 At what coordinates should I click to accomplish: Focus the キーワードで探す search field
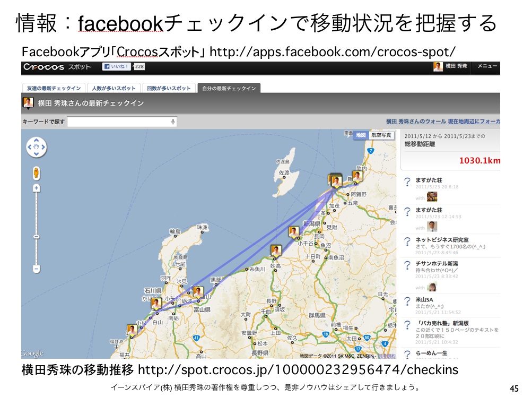click(122, 122)
